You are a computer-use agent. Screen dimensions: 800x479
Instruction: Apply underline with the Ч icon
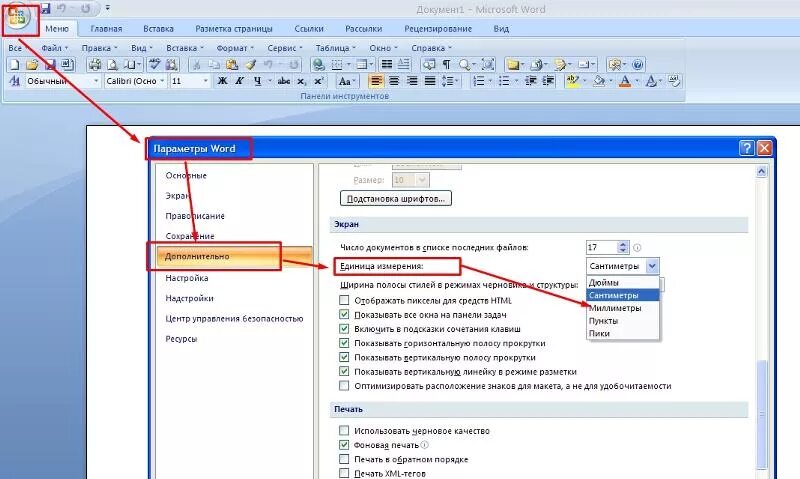(257, 81)
